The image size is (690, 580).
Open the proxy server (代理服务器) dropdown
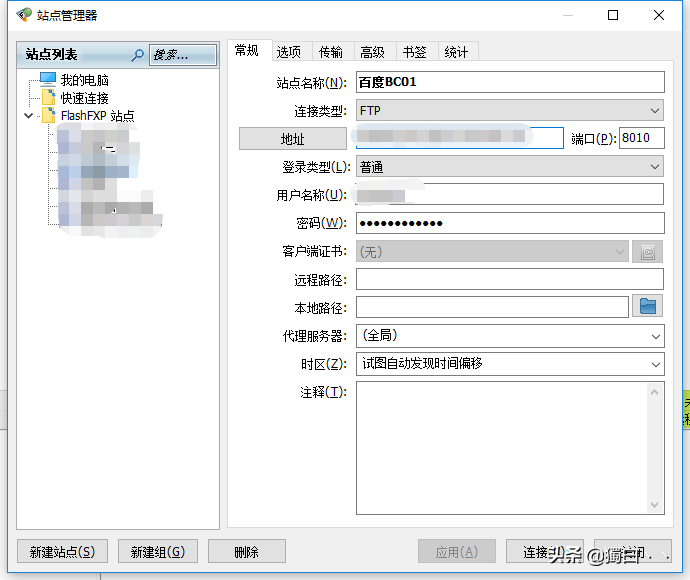655,336
